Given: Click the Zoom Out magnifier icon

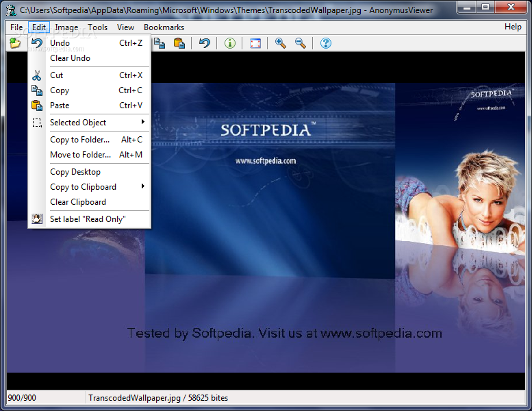Looking at the screenshot, I should tap(301, 43).
